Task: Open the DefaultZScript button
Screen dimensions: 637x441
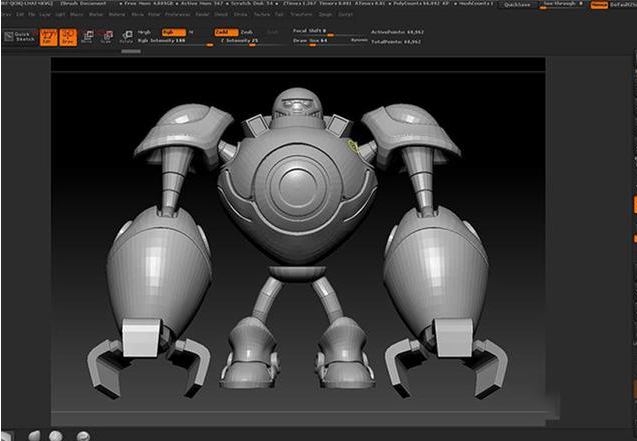Action: [623, 4]
